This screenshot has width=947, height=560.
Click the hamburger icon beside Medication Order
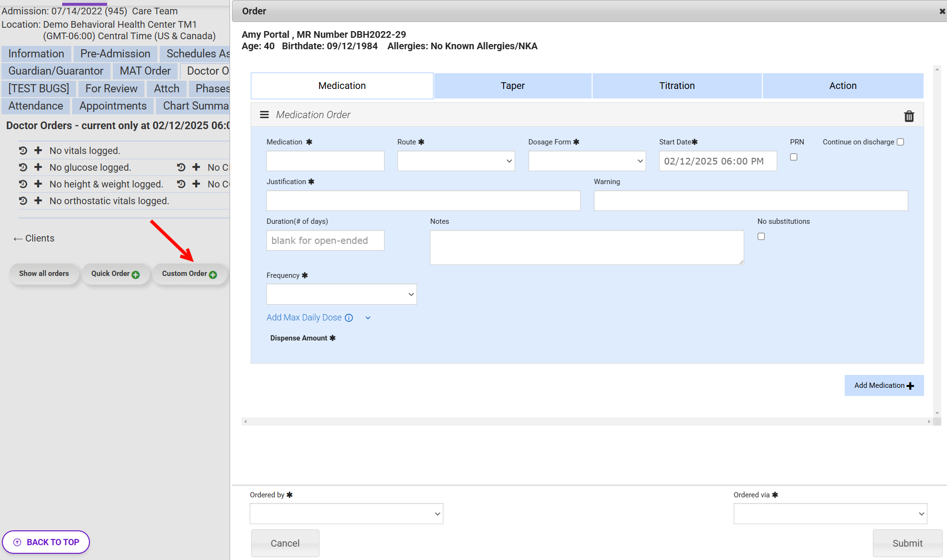click(264, 115)
